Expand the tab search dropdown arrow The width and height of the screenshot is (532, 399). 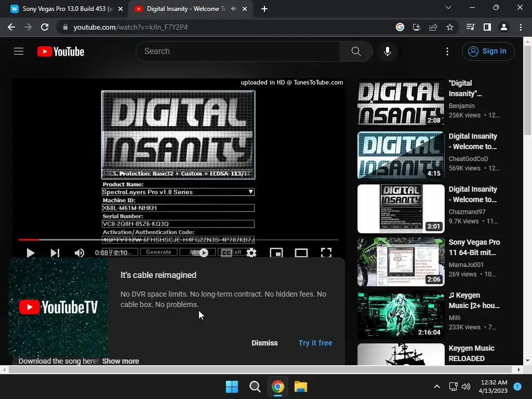448,7
